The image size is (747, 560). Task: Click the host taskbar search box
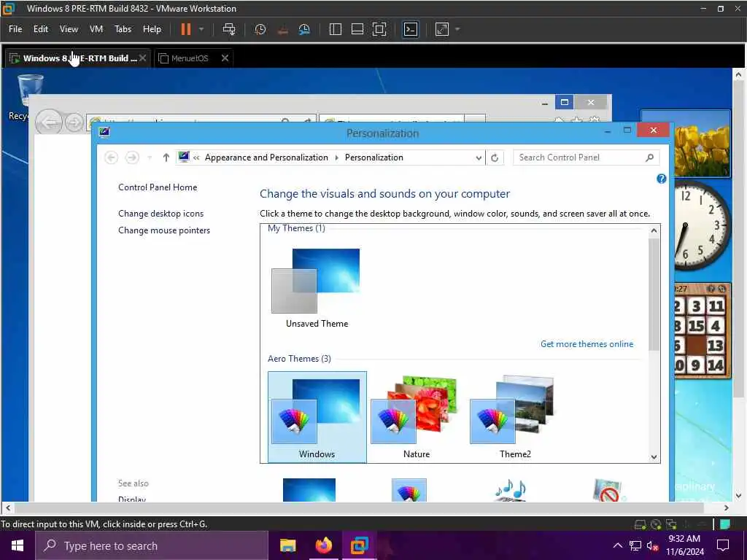coord(152,545)
